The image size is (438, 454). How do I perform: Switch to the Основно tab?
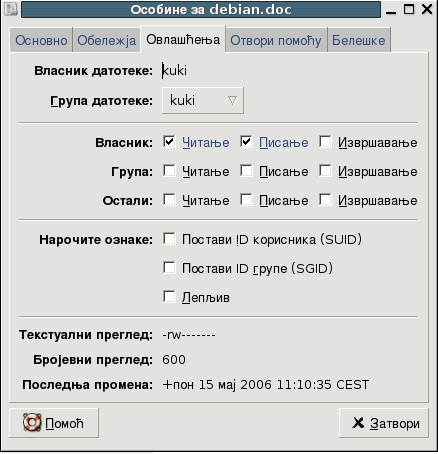[41, 40]
